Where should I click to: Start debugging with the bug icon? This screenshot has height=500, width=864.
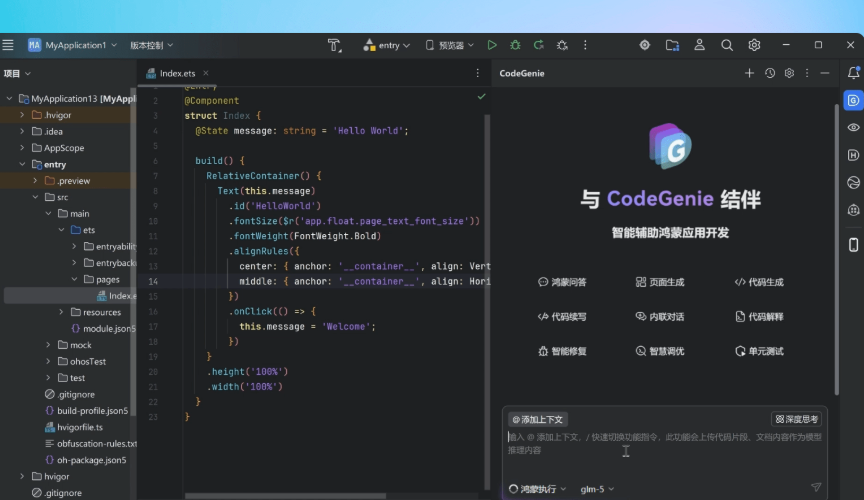click(515, 45)
